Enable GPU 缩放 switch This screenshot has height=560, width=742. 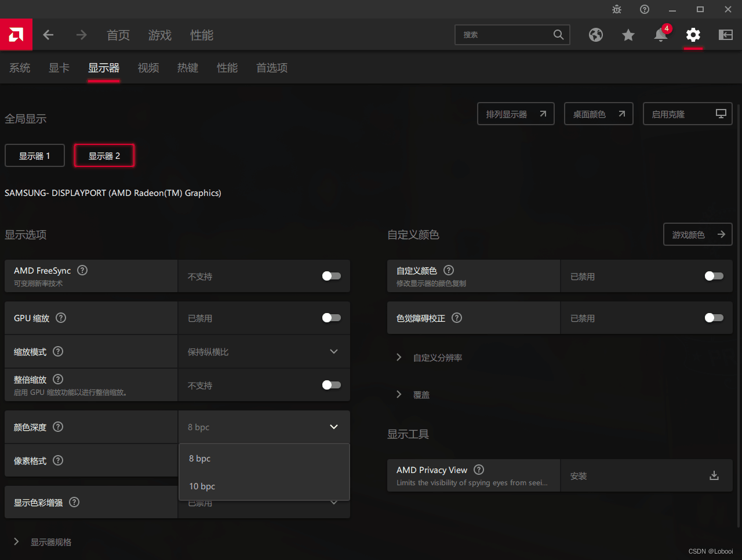coord(332,318)
